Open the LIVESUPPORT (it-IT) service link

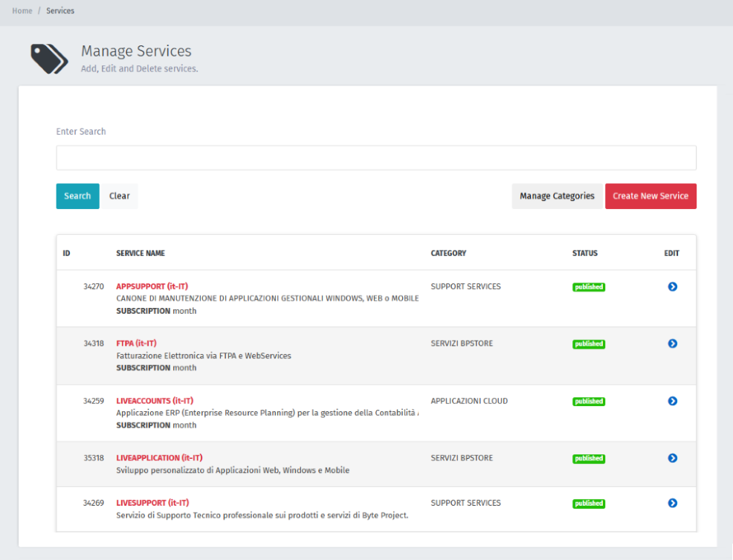pos(152,503)
